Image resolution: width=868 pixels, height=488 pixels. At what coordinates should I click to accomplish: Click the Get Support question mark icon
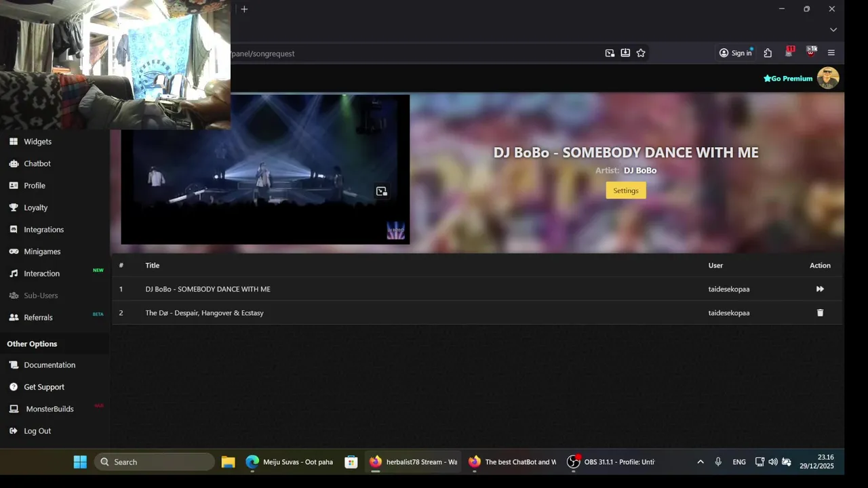14,387
